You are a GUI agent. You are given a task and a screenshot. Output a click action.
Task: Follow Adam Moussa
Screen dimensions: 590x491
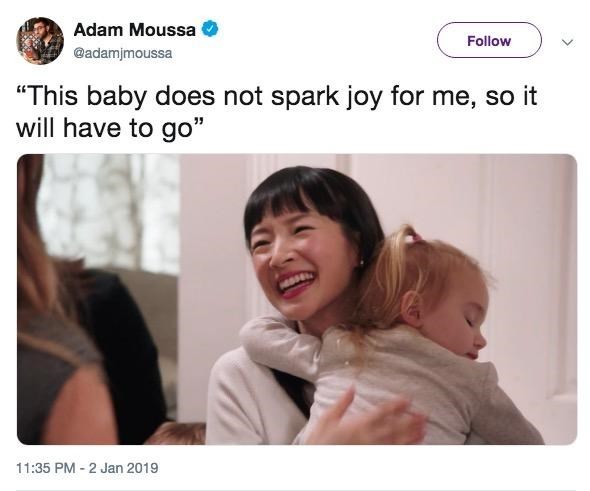pyautogui.click(x=489, y=40)
